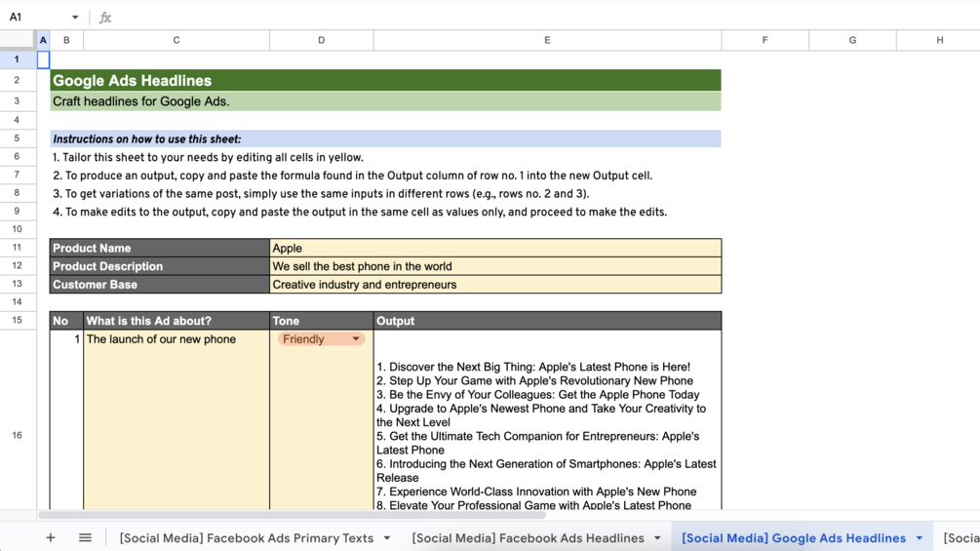The width and height of the screenshot is (980, 551).
Task: Select column H header
Action: [x=938, y=40]
